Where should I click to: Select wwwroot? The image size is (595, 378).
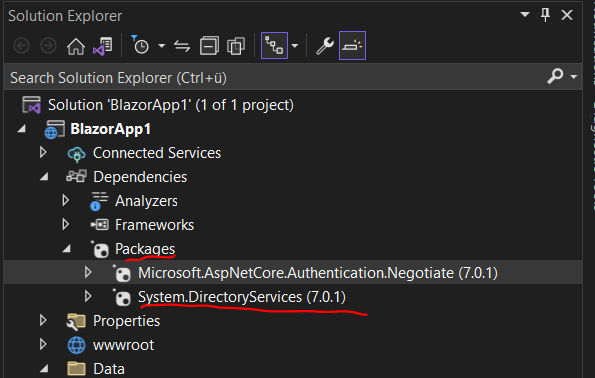click(x=123, y=345)
